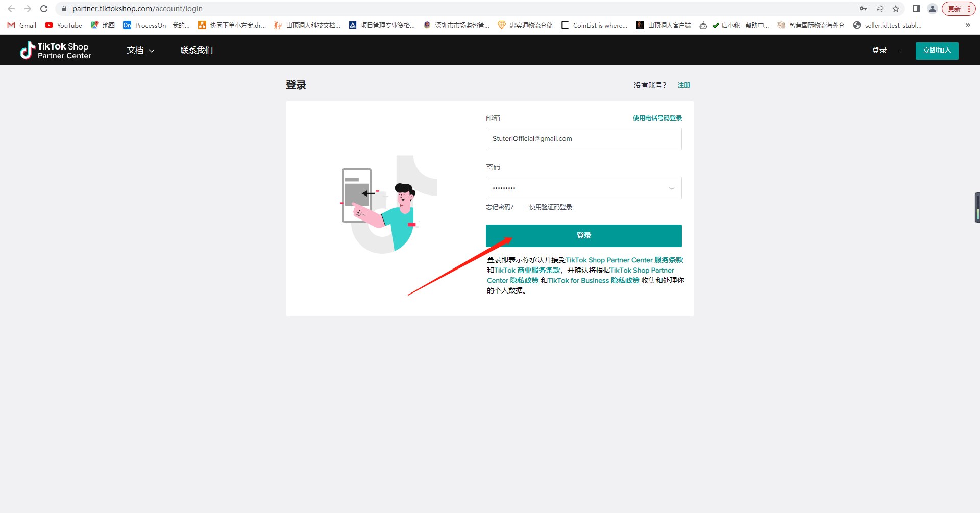Toggle password visibility eye icon
The width and height of the screenshot is (980, 513).
672,188
